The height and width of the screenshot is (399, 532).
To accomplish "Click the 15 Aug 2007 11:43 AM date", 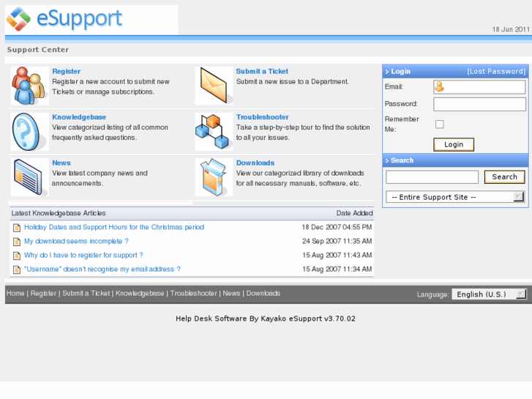I will pyautogui.click(x=337, y=255).
